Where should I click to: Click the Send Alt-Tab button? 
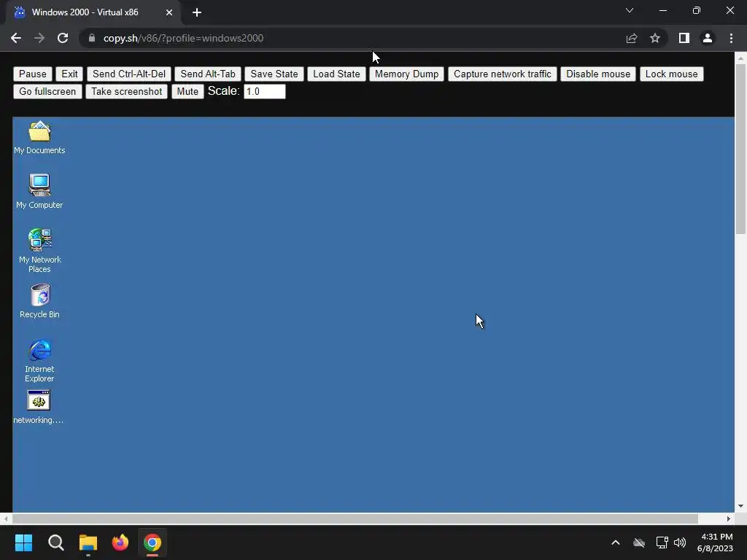click(208, 74)
